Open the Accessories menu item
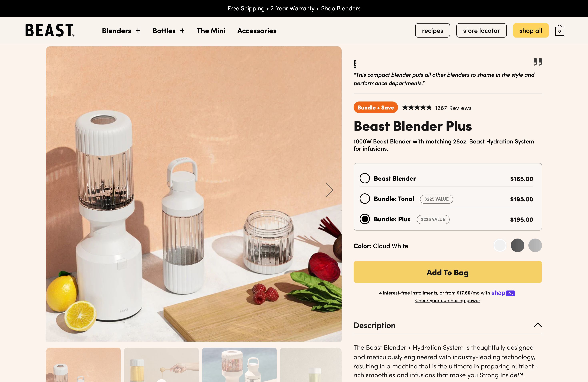The width and height of the screenshot is (588, 382). [257, 31]
